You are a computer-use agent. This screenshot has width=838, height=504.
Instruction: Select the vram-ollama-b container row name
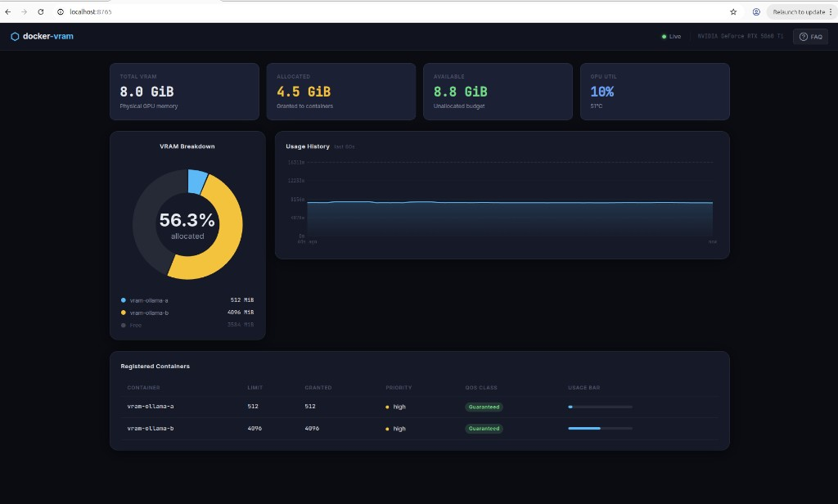click(x=151, y=428)
